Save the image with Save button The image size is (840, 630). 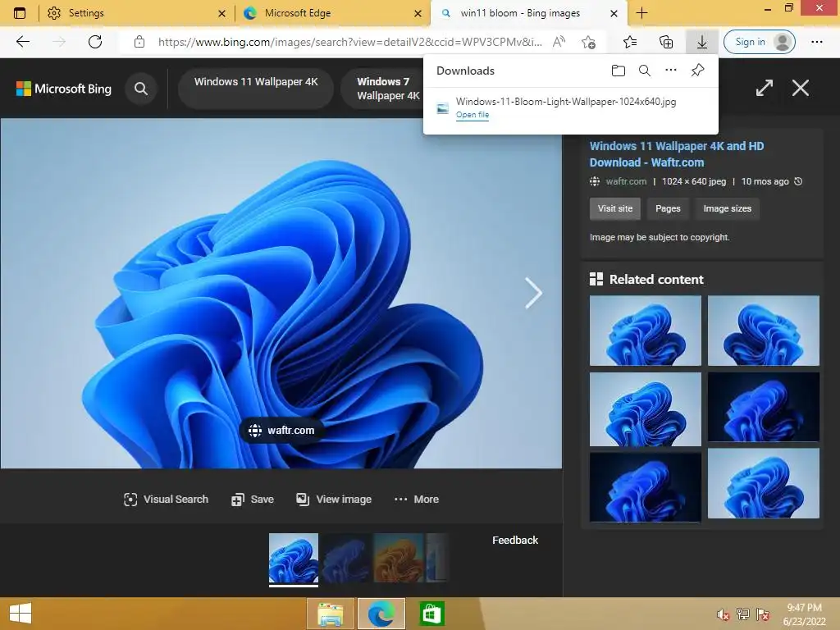point(253,500)
